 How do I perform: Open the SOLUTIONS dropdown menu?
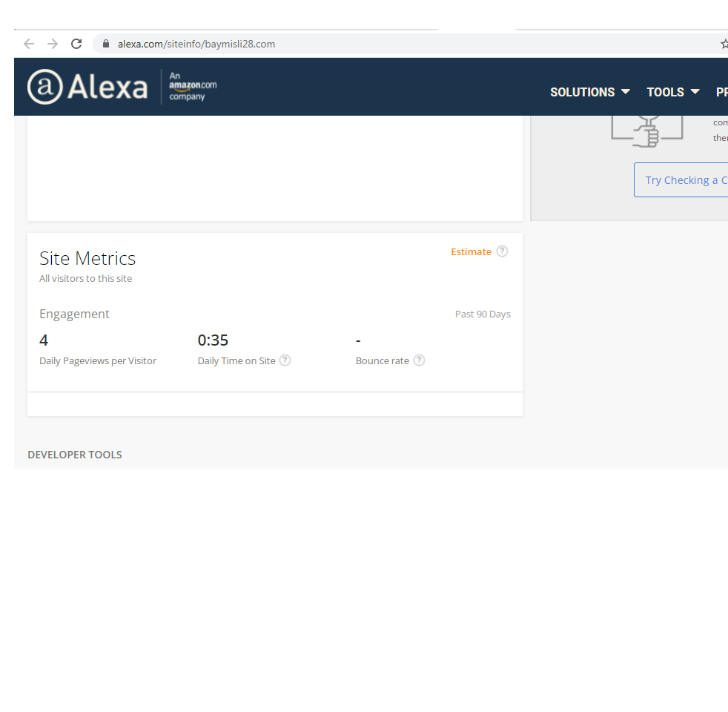pos(589,92)
